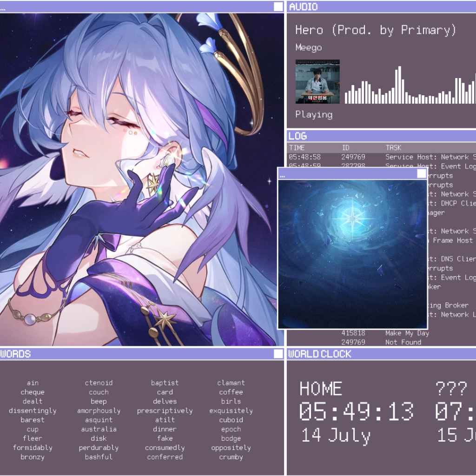Click the word formidably
Image resolution: width=476 pixels, height=476 pixels.
pos(33,448)
